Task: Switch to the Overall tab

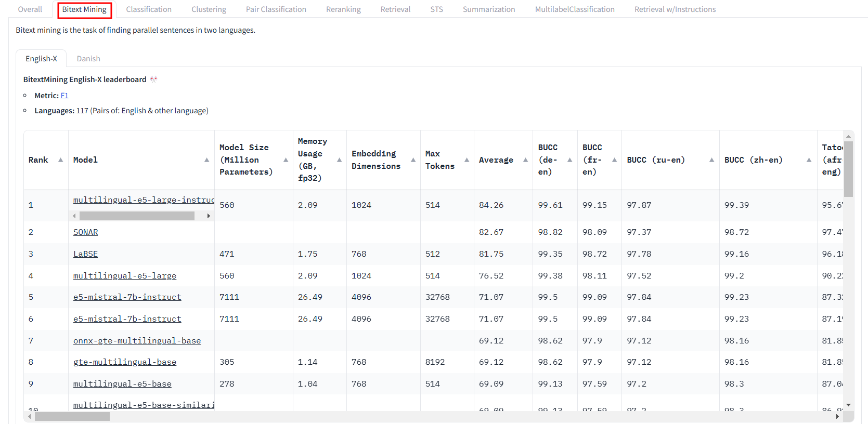Action: [30, 9]
